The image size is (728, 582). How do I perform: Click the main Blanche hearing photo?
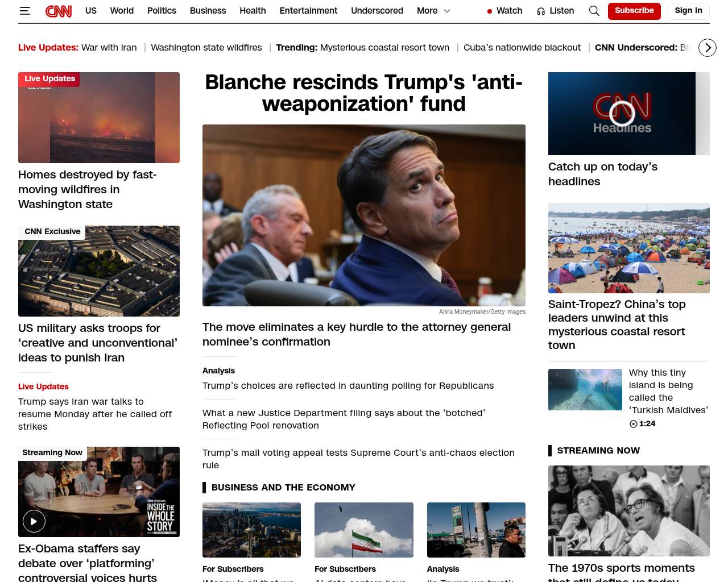[364, 215]
